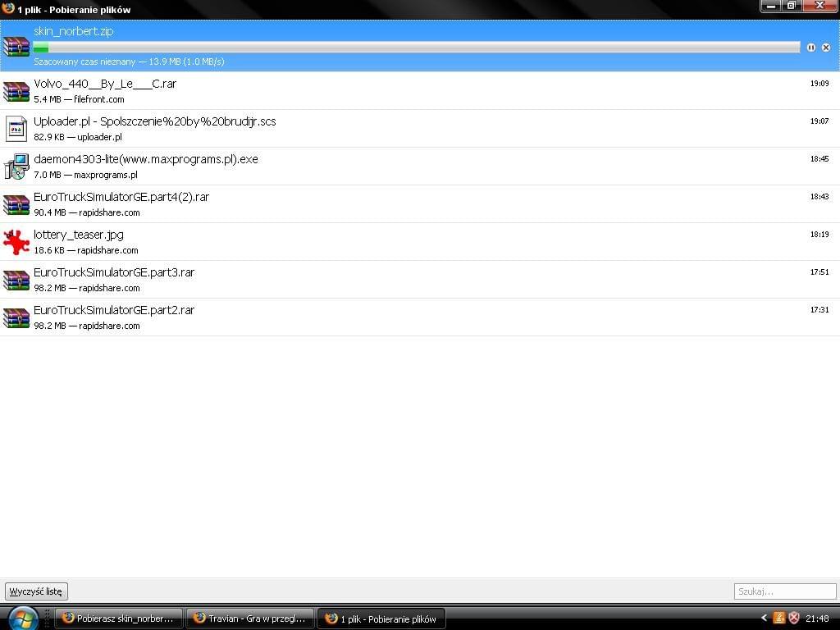Select the daemon4303-lite exe download entry name
This screenshot has height=630, width=840.
[146, 159]
